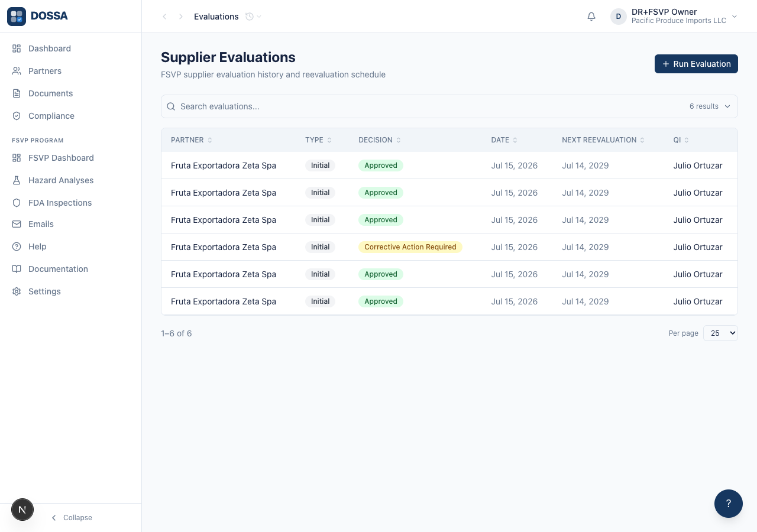757x532 pixels.
Task: Click the Help question-circle icon in sidebar
Action: point(17,246)
